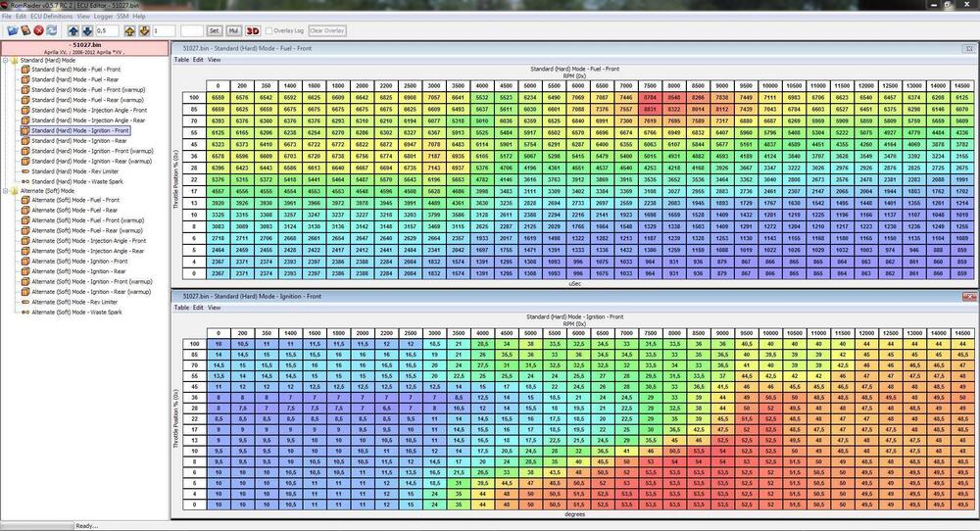Select Standard (Hard) Mode - Fuel - Front (warmup)
Image resolution: width=980 pixels, height=531 pixels.
(88, 90)
